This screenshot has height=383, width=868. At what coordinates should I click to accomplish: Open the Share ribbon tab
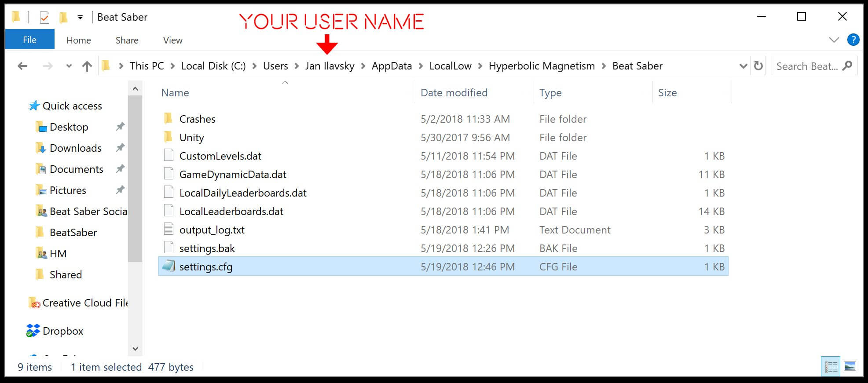(x=127, y=40)
